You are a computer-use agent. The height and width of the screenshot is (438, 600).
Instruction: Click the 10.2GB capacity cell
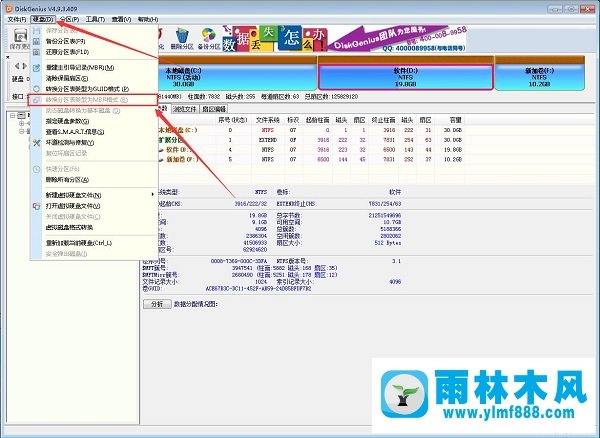(x=452, y=159)
